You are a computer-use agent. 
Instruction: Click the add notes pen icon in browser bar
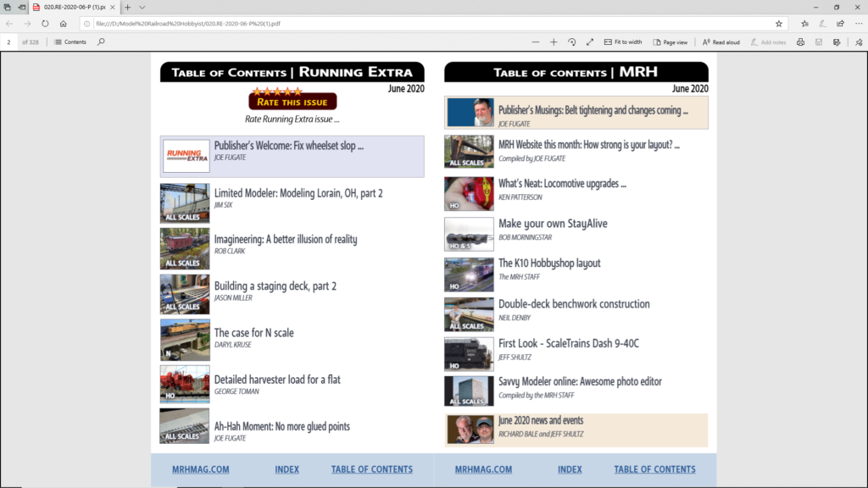pyautogui.click(x=822, y=24)
